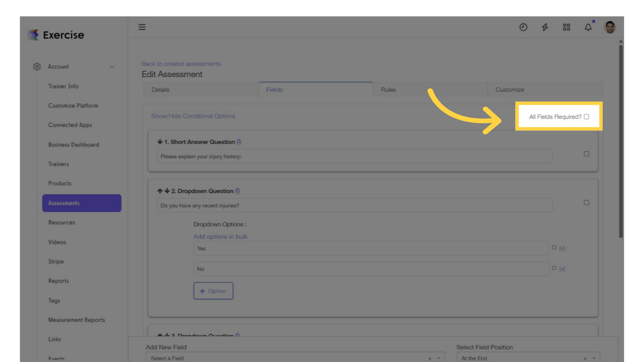The image size is (644, 362).
Task: Open the history clock icon
Action: click(523, 27)
